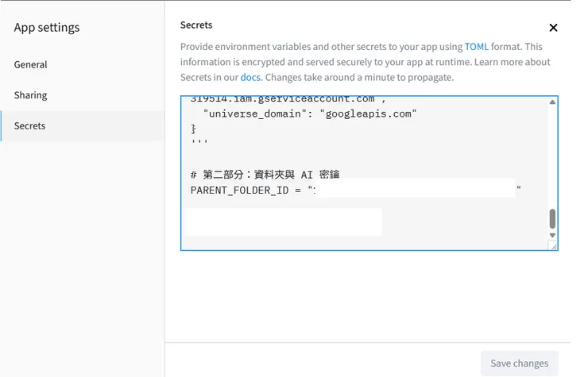This screenshot has height=377, width=588.
Task: Open the General settings tab
Action: coord(31,64)
